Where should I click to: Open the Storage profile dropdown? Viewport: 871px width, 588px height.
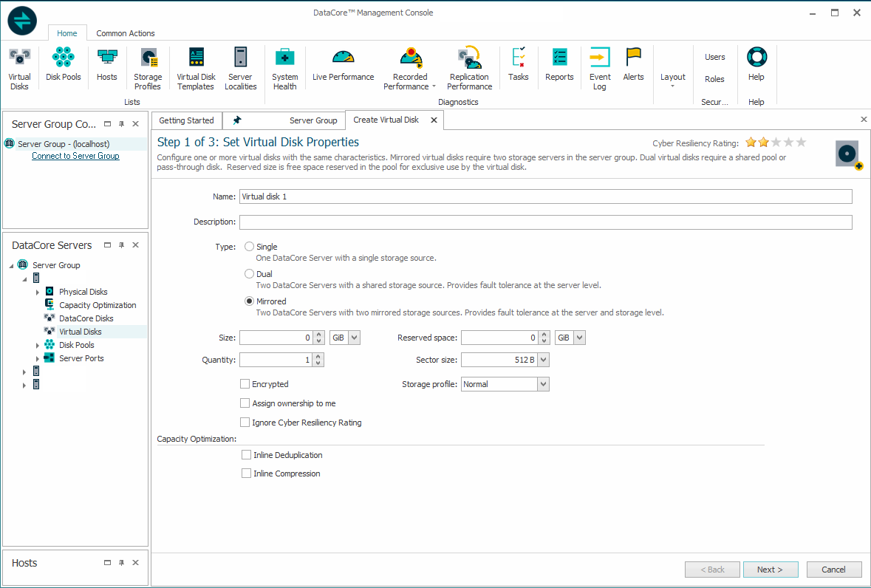tap(544, 384)
